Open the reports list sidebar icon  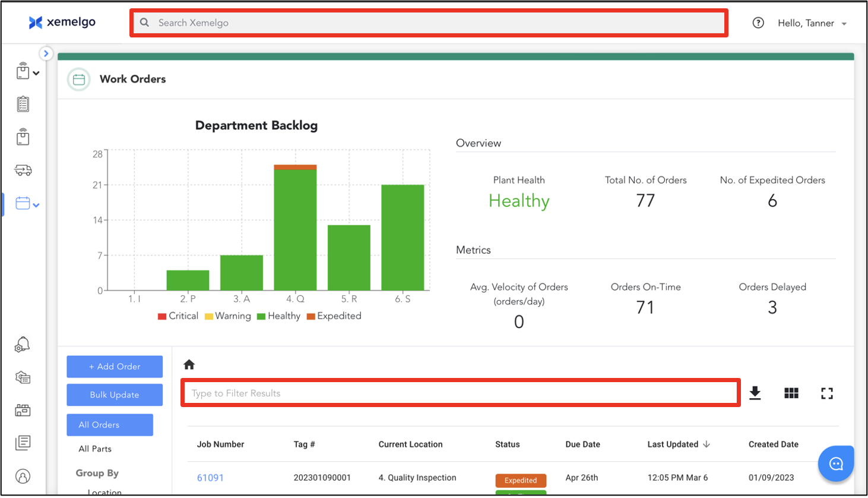tap(23, 442)
